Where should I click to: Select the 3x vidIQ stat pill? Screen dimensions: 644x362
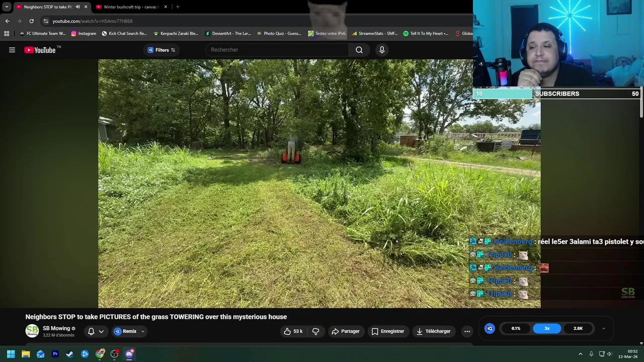(547, 328)
